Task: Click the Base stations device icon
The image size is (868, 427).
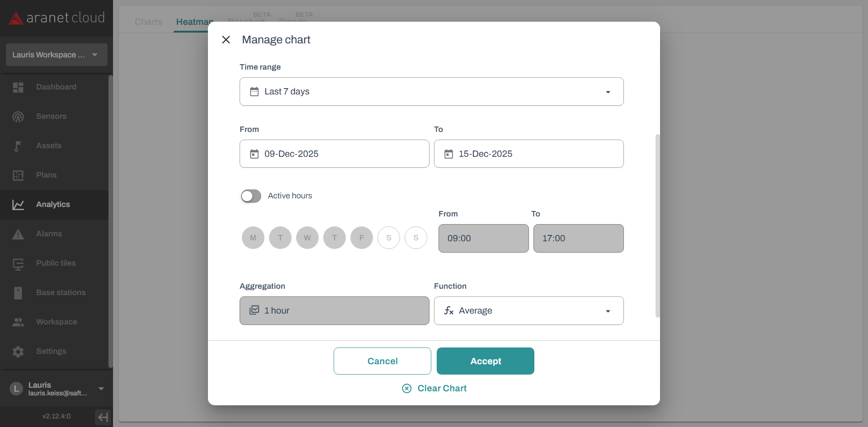Action: pyautogui.click(x=18, y=293)
